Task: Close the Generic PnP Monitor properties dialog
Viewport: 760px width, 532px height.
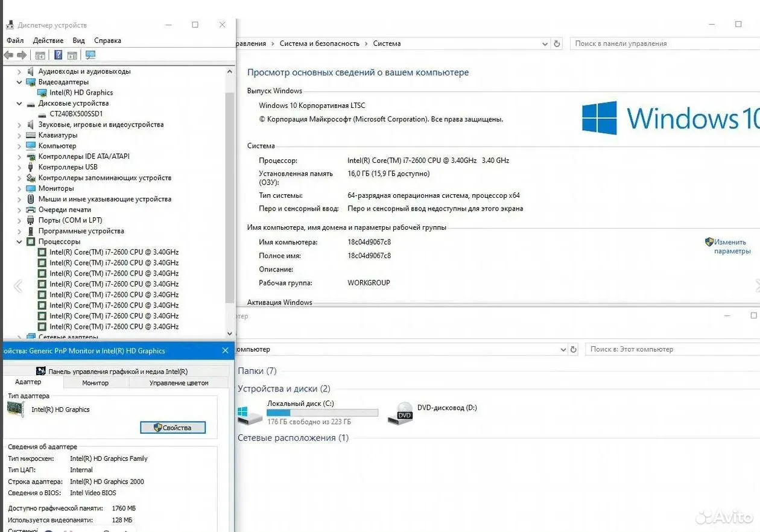Action: [x=225, y=350]
